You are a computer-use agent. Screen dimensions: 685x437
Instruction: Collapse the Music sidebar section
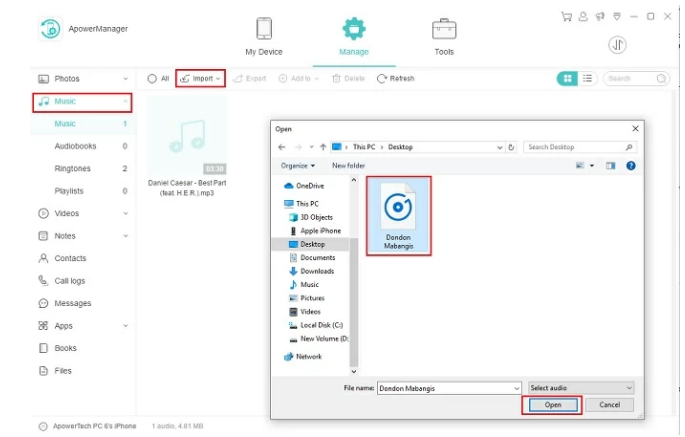125,101
